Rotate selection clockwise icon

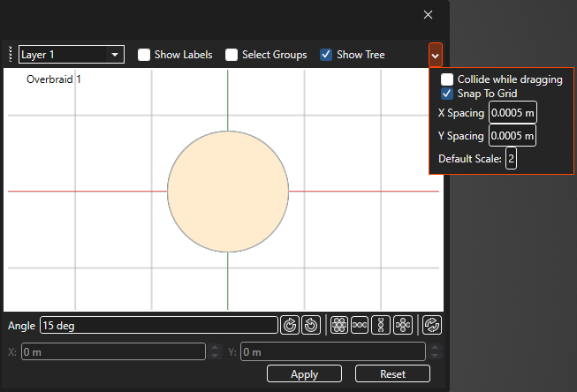pos(290,325)
